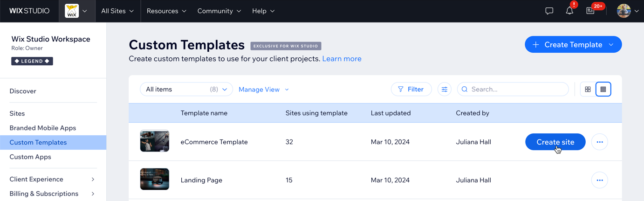Open more actions for eCommerce Template
Viewport: 644px width, 201px height.
(600, 142)
